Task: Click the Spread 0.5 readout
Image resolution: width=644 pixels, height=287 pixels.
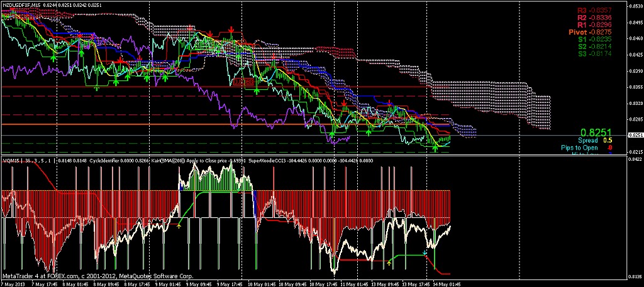Action: click(595, 141)
